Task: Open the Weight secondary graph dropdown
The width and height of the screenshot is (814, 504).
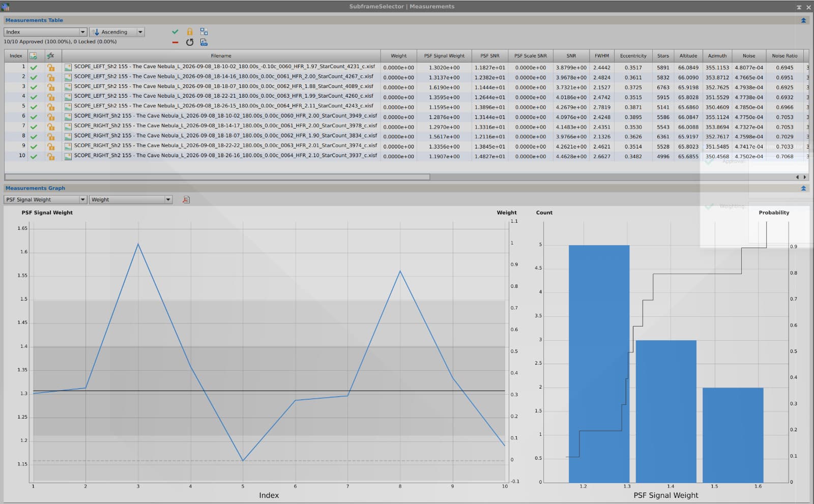Action: (x=131, y=200)
